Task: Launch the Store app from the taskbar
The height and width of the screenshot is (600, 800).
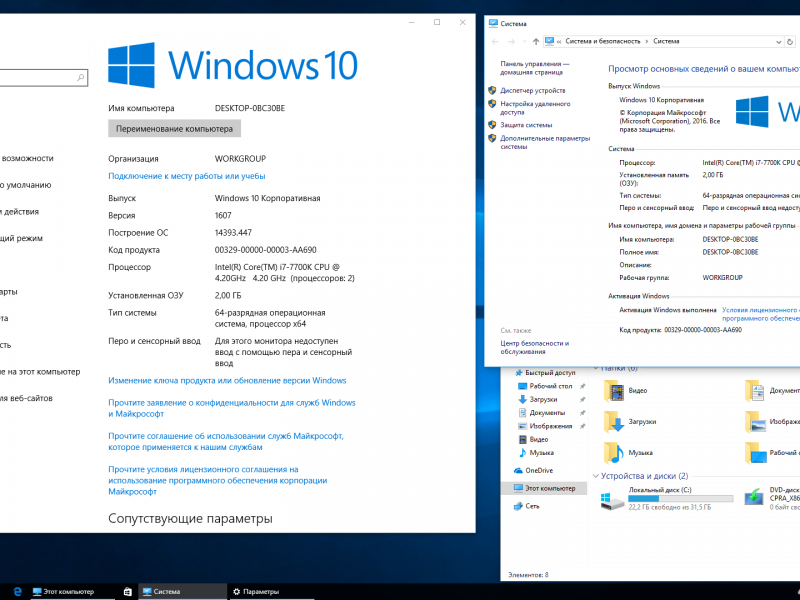Action: coord(128,592)
